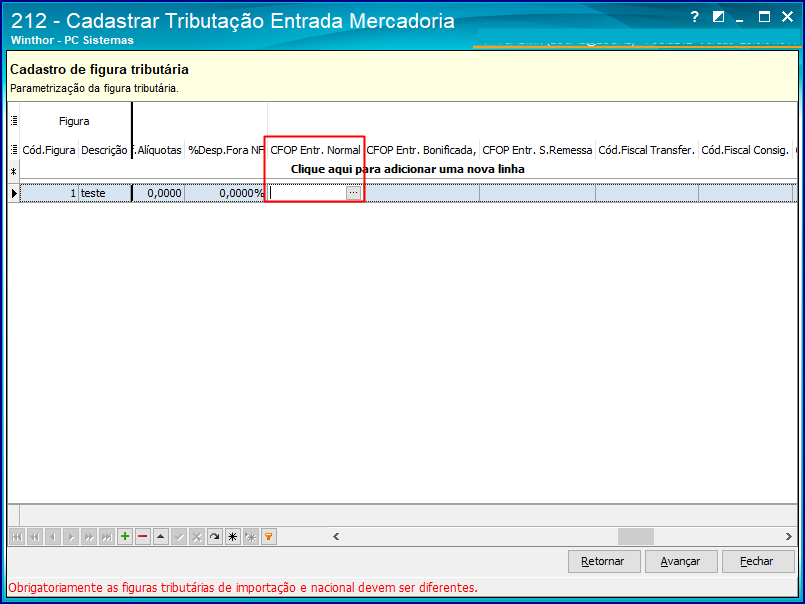
Task: Click Retornar button
Action: click(x=604, y=561)
